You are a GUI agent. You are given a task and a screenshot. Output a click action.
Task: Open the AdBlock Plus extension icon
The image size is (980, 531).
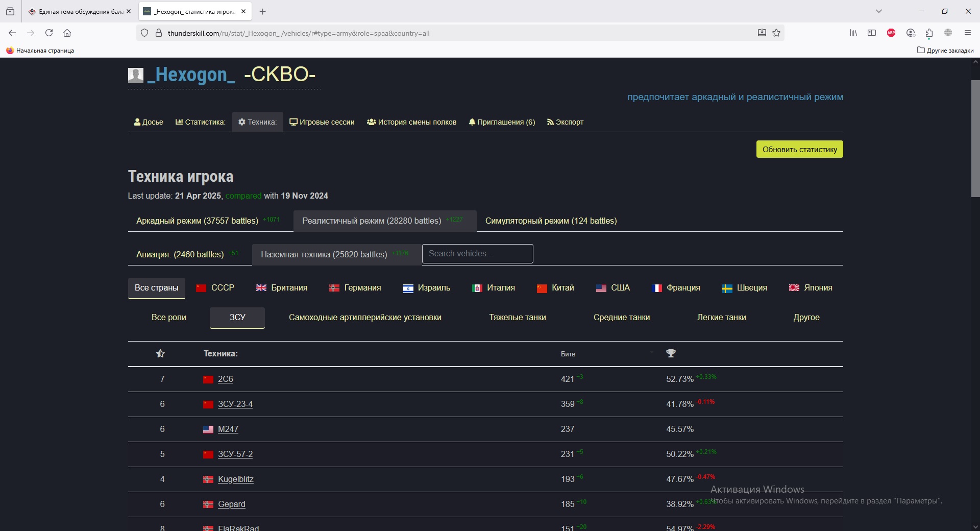click(x=891, y=33)
